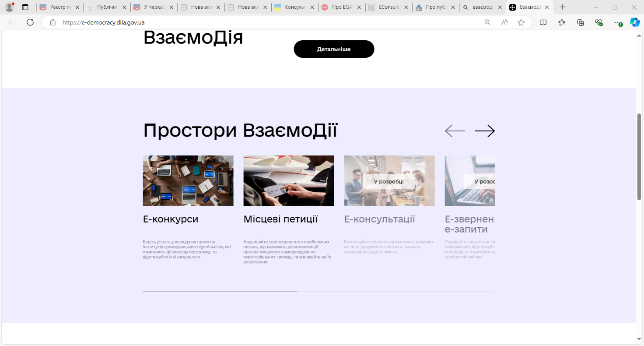
Task: Activate the Read aloud icon
Action: tap(504, 22)
